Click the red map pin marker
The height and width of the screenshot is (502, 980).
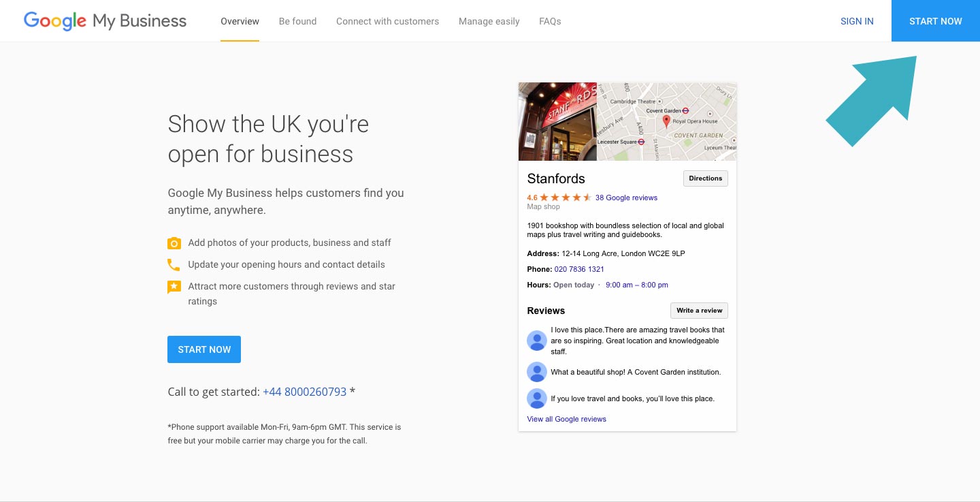pos(666,122)
